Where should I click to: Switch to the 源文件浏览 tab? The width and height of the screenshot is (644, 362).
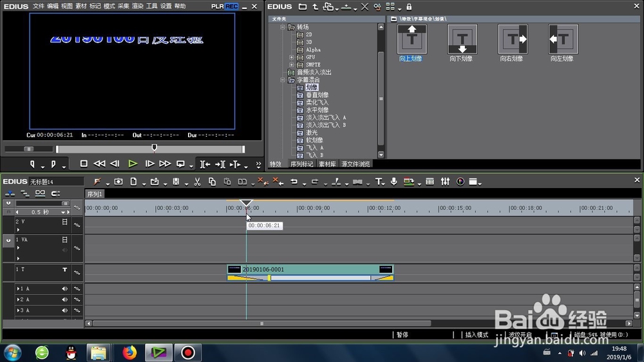[355, 164]
